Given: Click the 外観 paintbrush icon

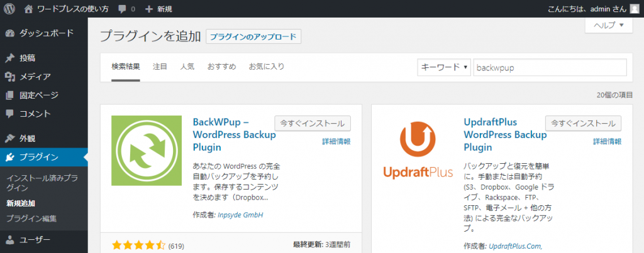Looking at the screenshot, I should (x=10, y=139).
